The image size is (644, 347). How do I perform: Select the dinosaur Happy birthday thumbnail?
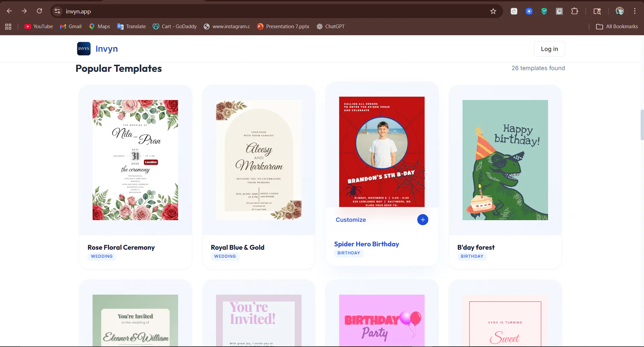coord(505,160)
